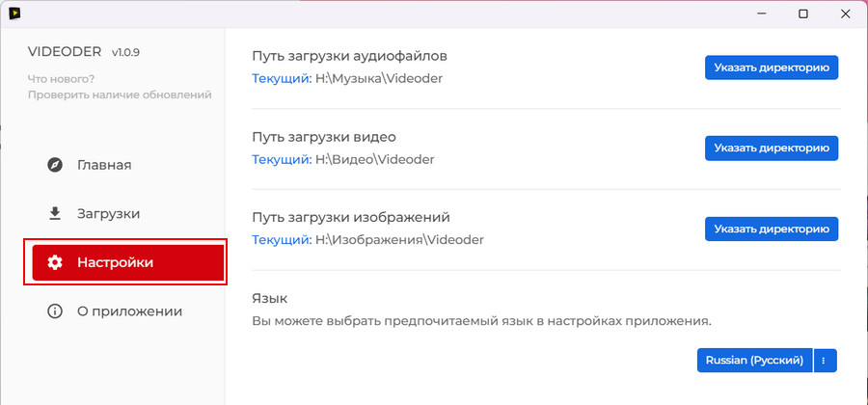Maximize the Videoder window
This screenshot has height=405, width=868.
tap(802, 13)
